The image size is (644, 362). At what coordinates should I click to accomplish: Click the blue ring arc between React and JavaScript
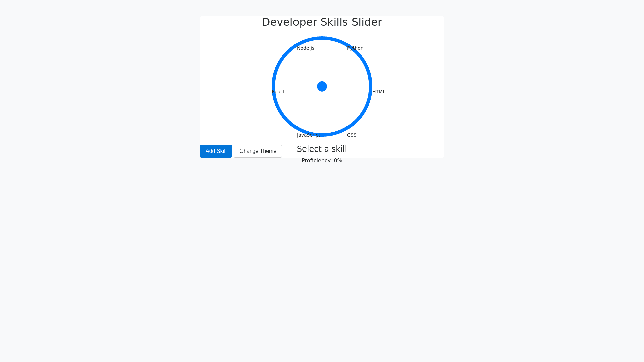click(x=280, y=111)
